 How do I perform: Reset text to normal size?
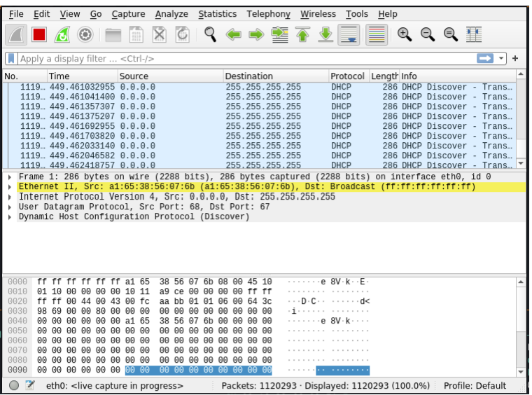click(x=451, y=34)
